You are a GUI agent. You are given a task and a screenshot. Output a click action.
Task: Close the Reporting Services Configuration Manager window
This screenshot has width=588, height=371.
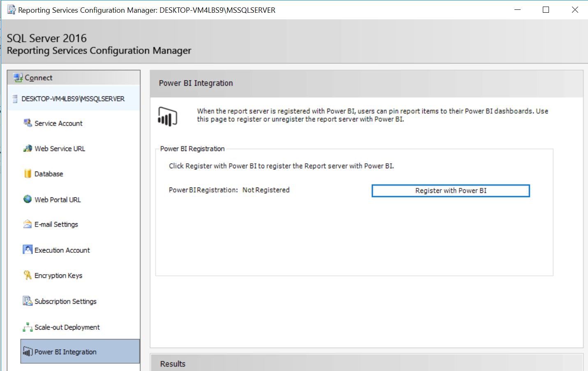(x=575, y=9)
